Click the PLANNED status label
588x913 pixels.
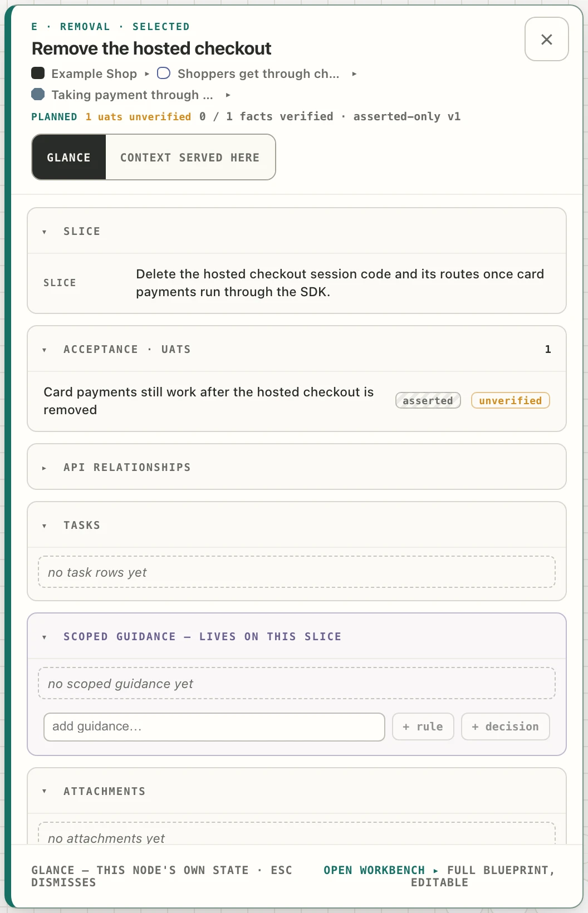click(x=54, y=116)
